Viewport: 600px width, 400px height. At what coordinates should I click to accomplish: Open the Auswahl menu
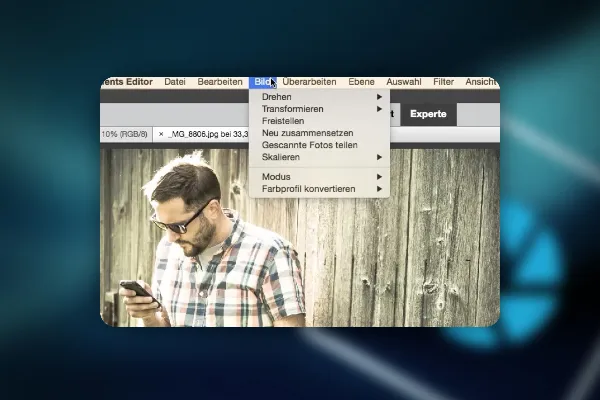tap(404, 82)
